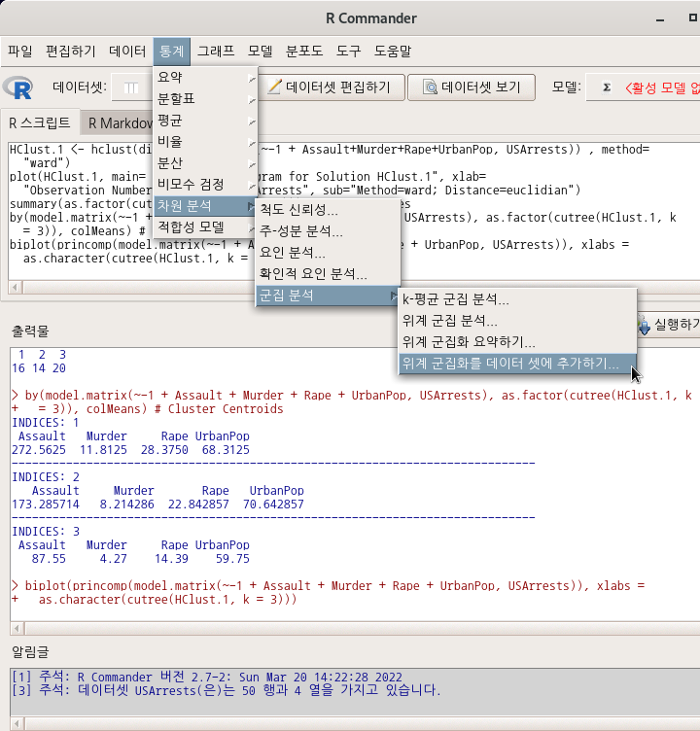Click the INDICES: 2 line in output

(x=46, y=477)
